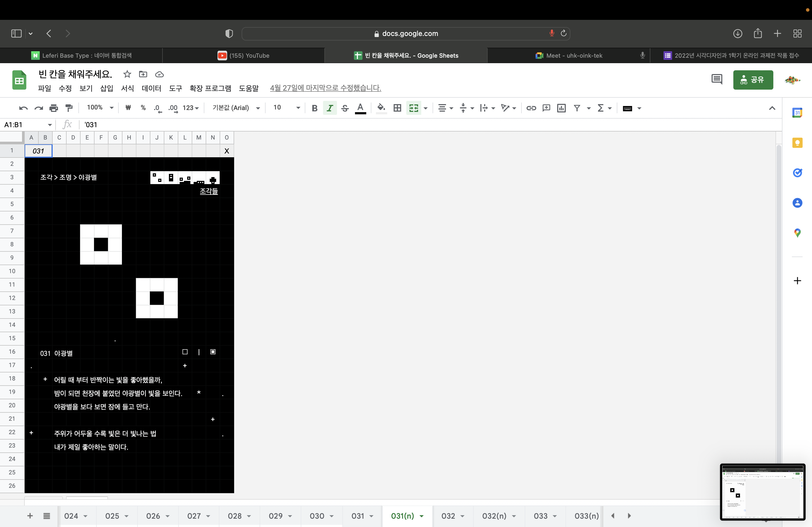Viewport: 812px width, 527px height.
Task: Insert a chart from toolbar
Action: [561, 108]
